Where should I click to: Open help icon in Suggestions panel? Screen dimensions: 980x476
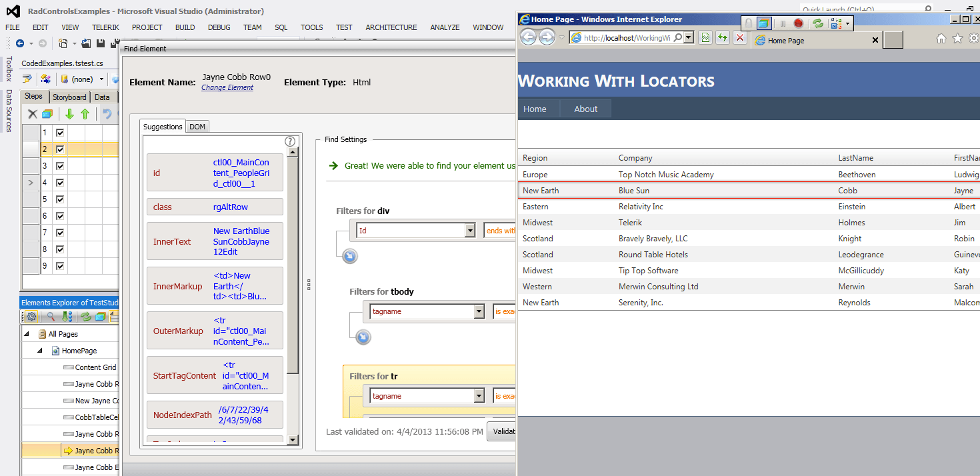coord(290,141)
